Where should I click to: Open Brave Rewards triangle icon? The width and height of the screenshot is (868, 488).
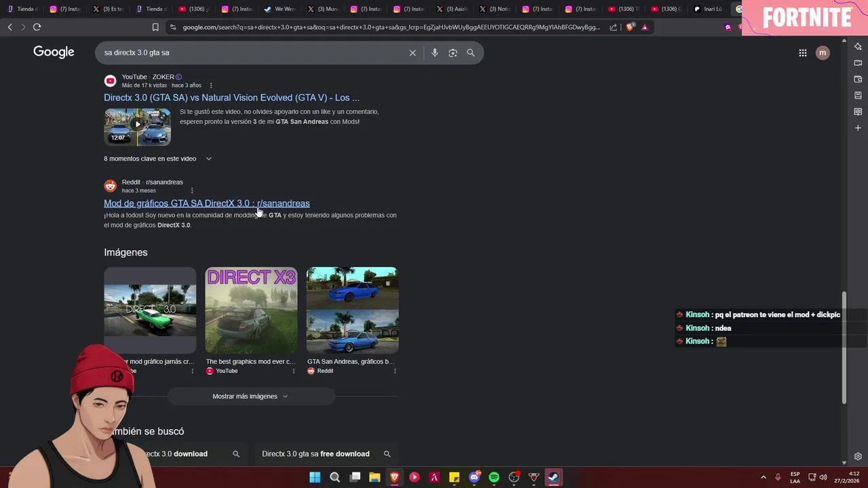click(x=645, y=27)
